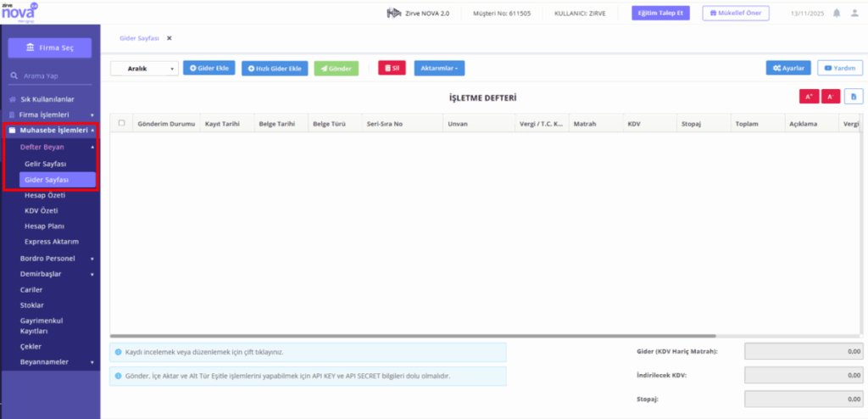Close the Gider Sayfası tab

[170, 38]
